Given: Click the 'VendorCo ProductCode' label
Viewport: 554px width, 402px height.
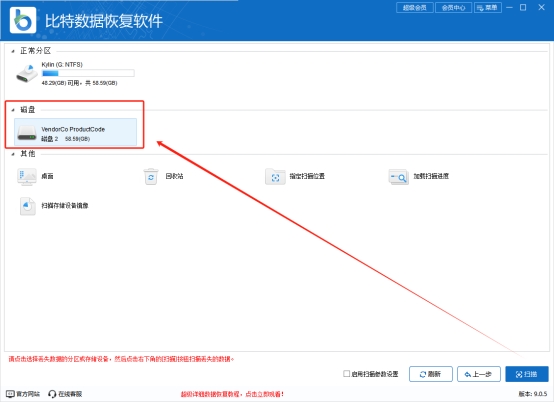Looking at the screenshot, I should point(73,129).
